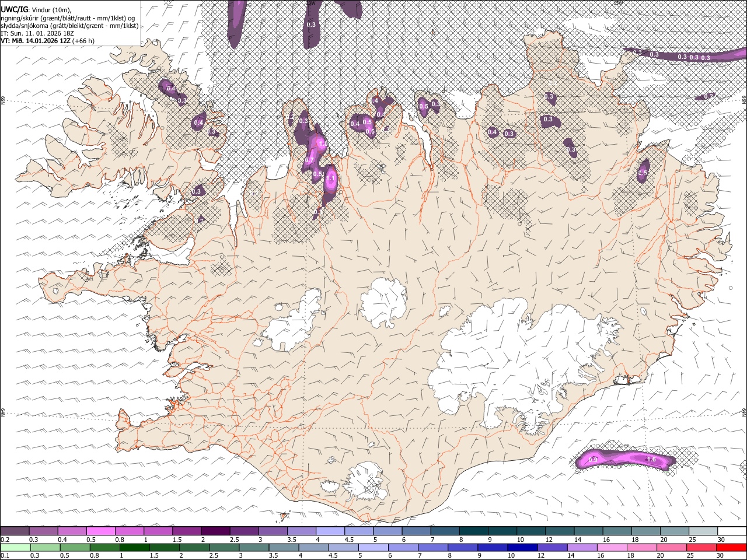Image resolution: width=747 pixels, height=560 pixels.
Task: Select the 'slydda/snjókoma' description line
Action: pos(69,26)
